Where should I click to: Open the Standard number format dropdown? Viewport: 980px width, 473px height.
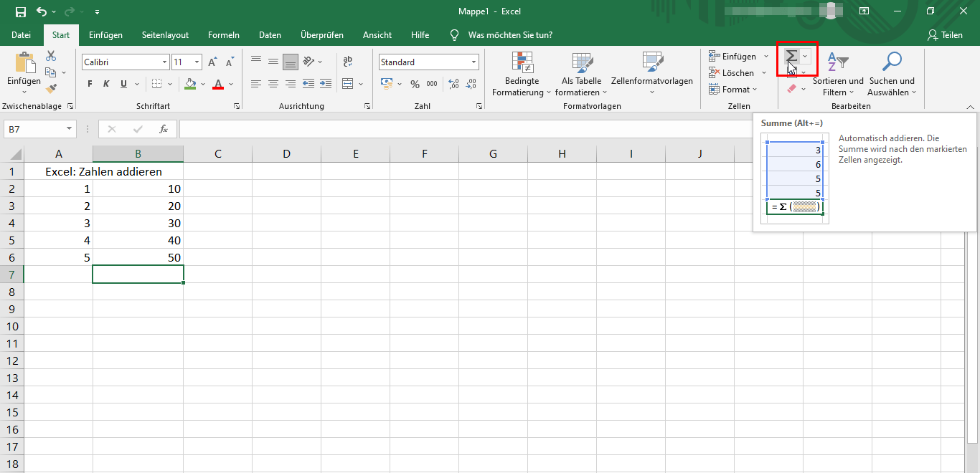pos(473,62)
